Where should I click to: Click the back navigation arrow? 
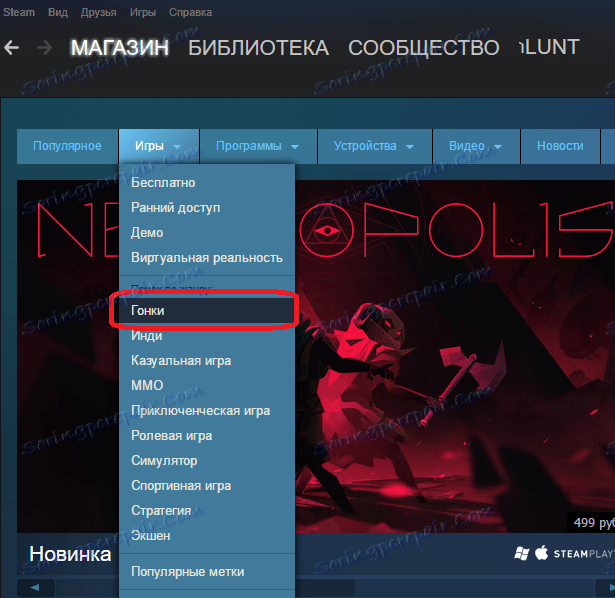pos(11,47)
